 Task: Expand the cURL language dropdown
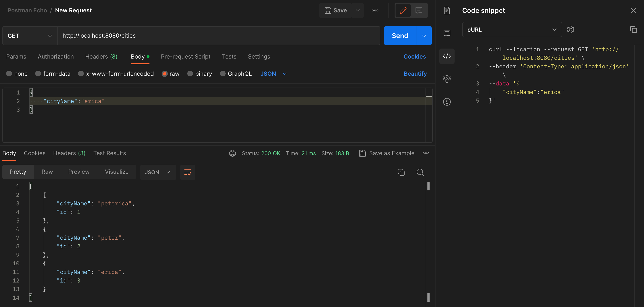click(x=512, y=30)
